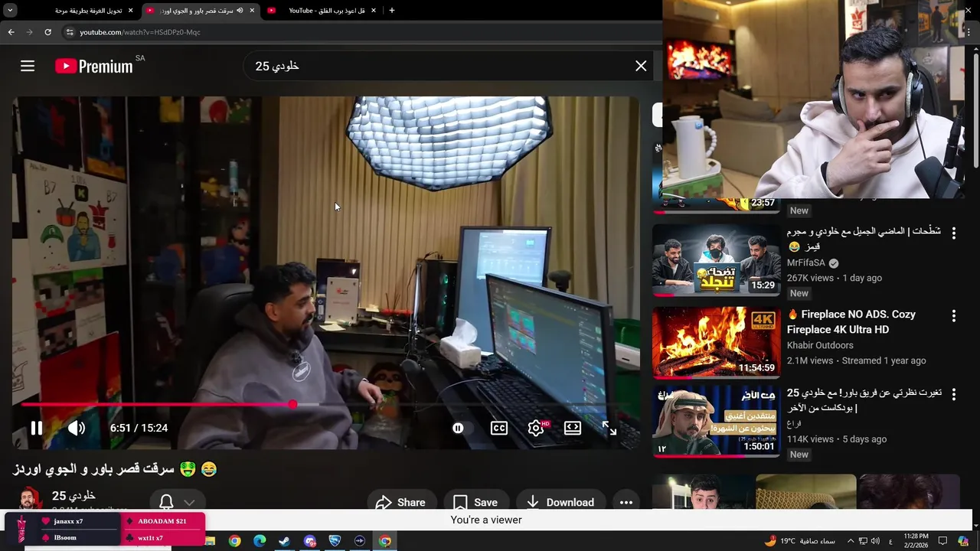Open Windows notification center icon

tap(943, 541)
